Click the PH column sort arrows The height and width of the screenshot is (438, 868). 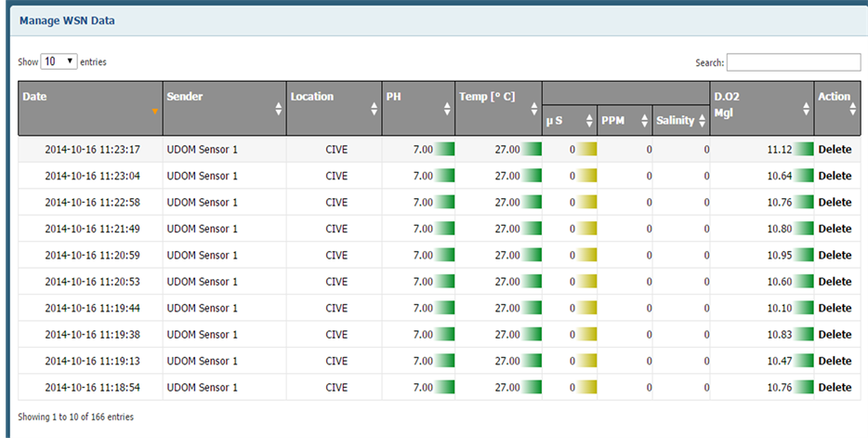(447, 109)
